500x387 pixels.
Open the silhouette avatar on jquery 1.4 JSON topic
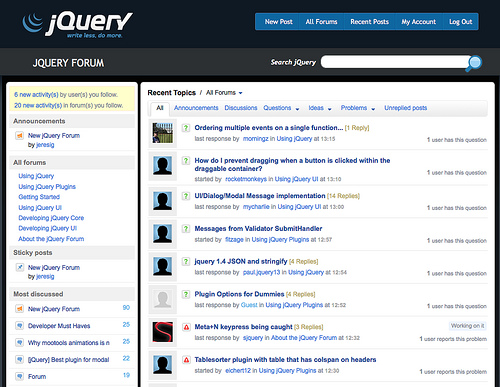pyautogui.click(x=163, y=266)
